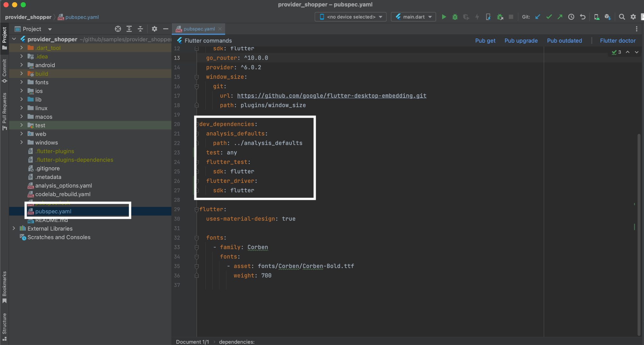Jump to next highlighted problem arrow
644x345 pixels.
(636, 52)
